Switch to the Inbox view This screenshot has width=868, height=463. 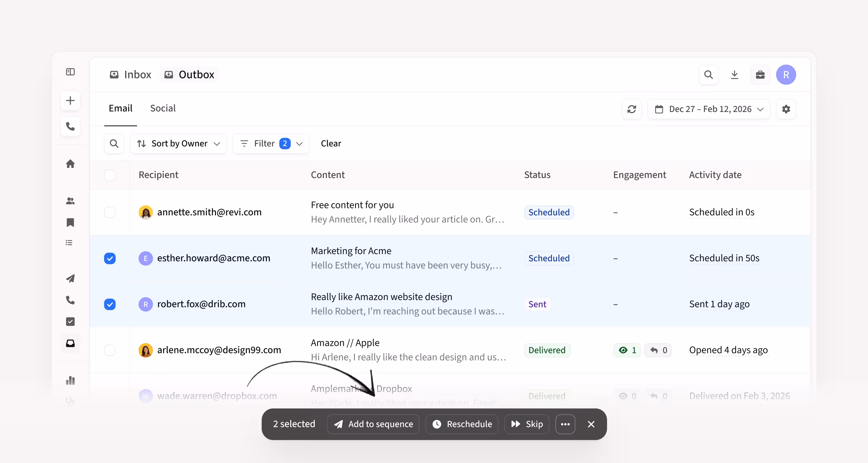(131, 75)
